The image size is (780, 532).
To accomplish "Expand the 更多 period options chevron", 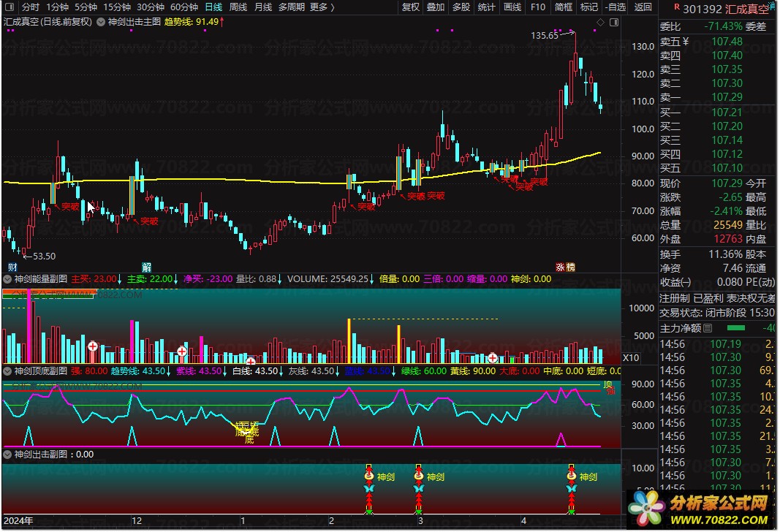I will tap(333, 7).
